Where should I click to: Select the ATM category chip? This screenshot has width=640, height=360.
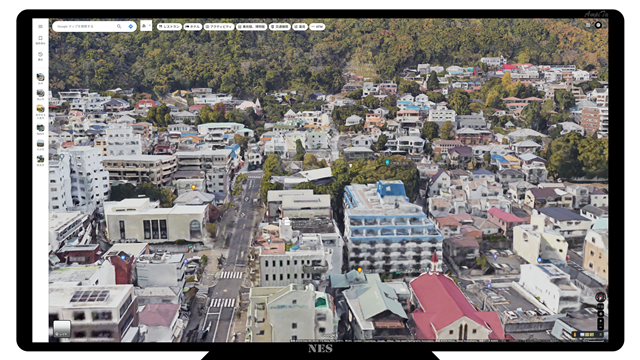pyautogui.click(x=317, y=27)
